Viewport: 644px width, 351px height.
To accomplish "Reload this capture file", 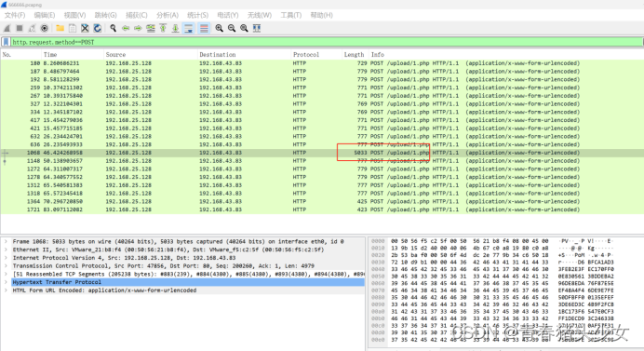I will point(98,28).
